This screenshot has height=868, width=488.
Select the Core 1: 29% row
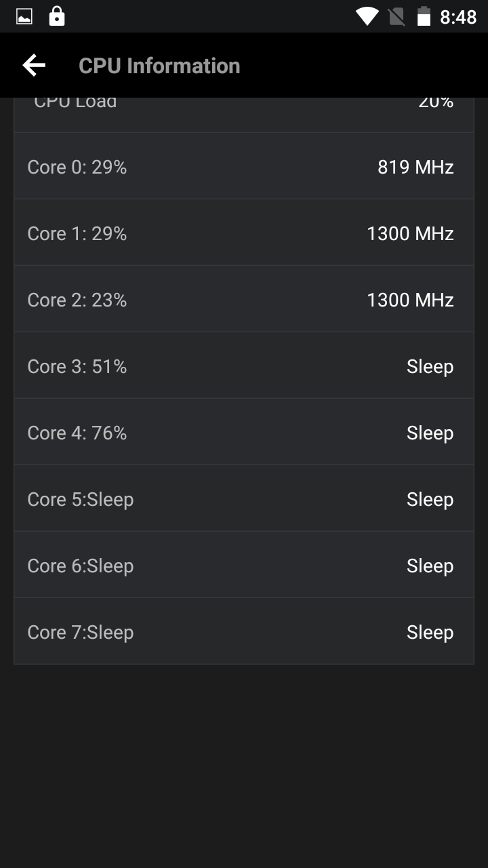pos(244,233)
